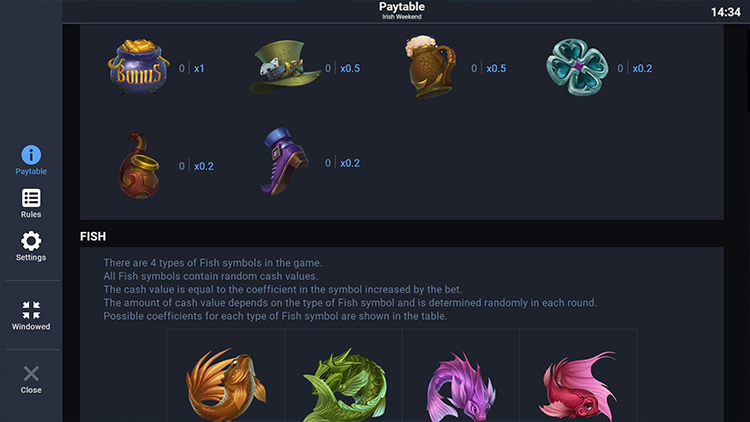Screen dimensions: 750x422
Task: Click the Paytable title at top
Action: (x=402, y=8)
